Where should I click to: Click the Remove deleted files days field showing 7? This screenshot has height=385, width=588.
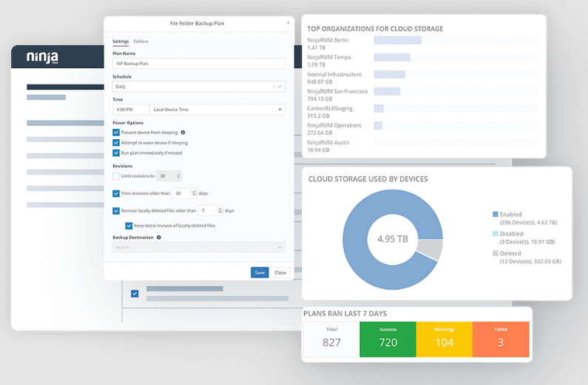[x=208, y=210]
